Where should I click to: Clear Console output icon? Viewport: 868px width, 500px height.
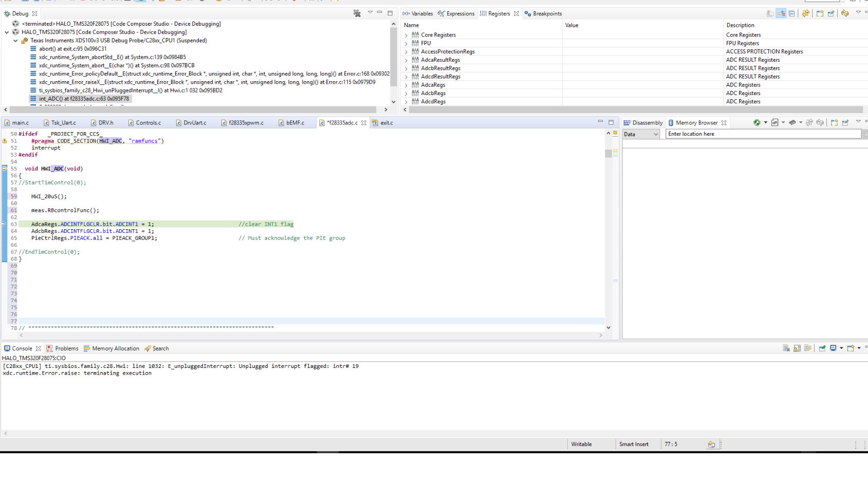(786, 348)
